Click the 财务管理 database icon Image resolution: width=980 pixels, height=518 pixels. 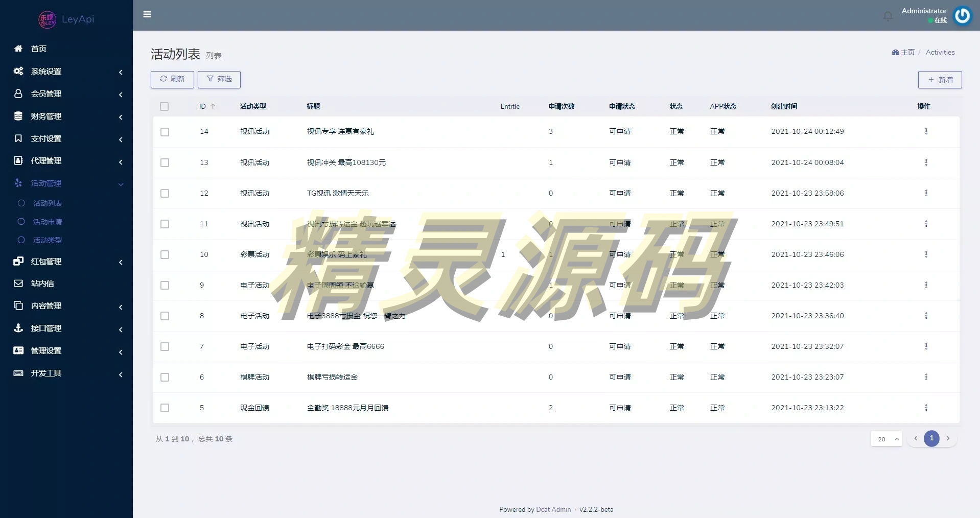point(18,116)
